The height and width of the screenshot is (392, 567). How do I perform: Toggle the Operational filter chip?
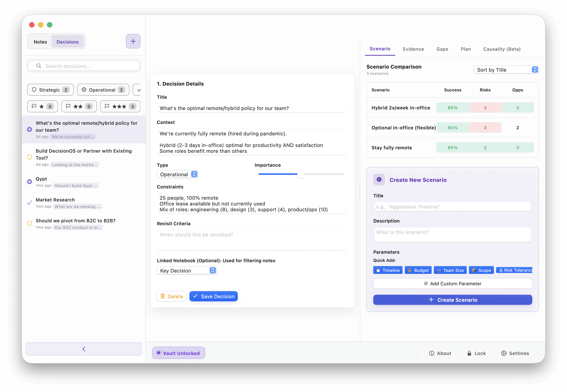103,90
